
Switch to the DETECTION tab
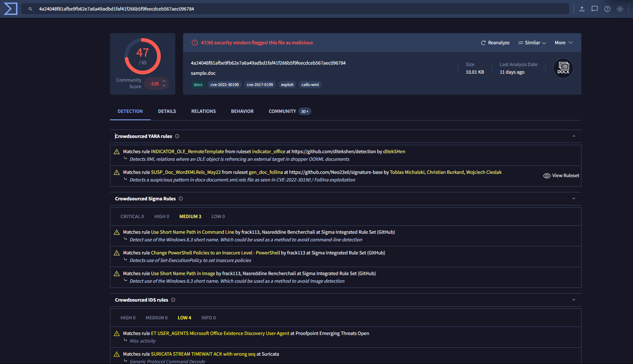click(x=130, y=111)
